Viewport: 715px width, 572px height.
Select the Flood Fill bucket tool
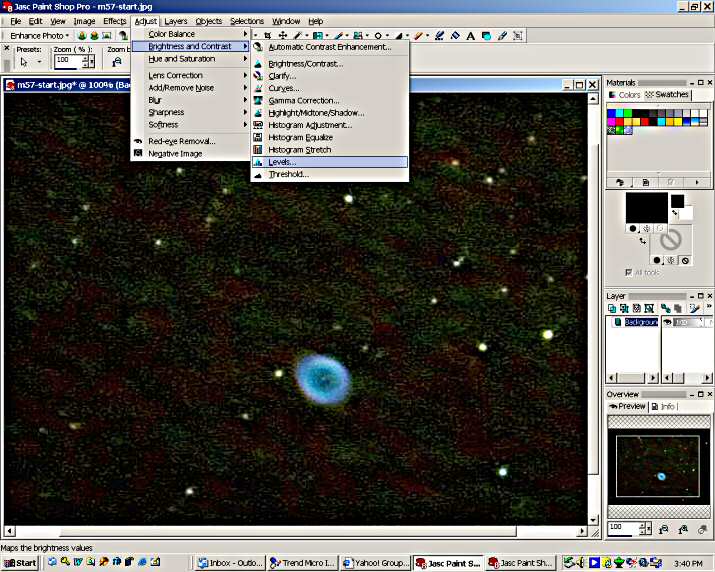click(455, 35)
